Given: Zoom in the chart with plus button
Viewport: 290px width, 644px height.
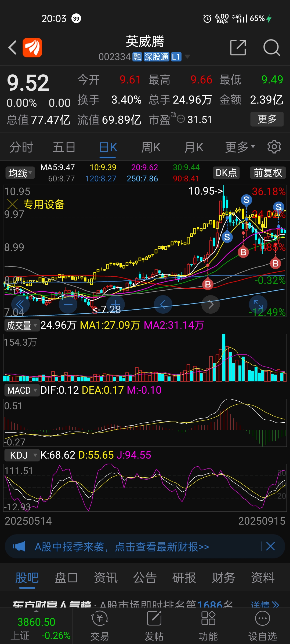Looking at the screenshot, I should [x=115, y=305].
